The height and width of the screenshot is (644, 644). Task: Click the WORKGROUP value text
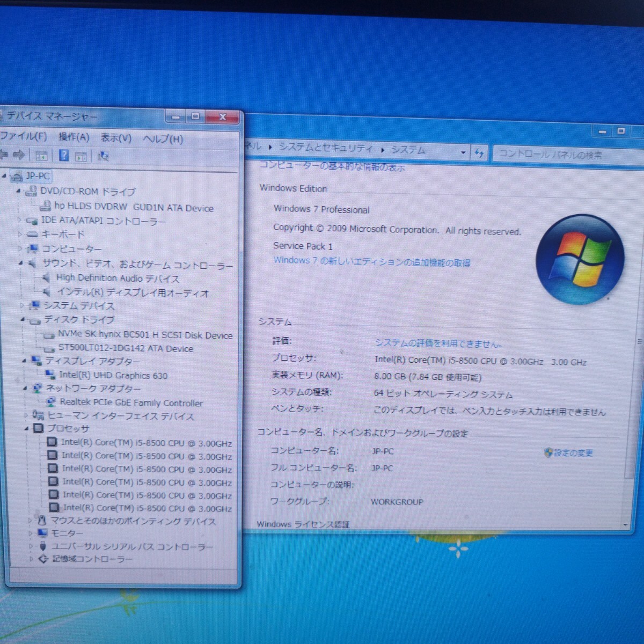[397, 502]
